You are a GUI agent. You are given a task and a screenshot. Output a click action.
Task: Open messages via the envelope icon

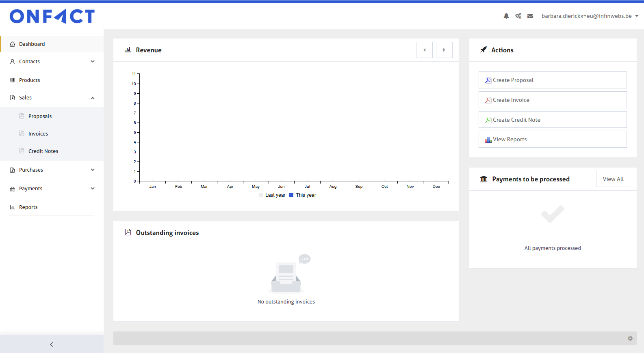coord(530,16)
